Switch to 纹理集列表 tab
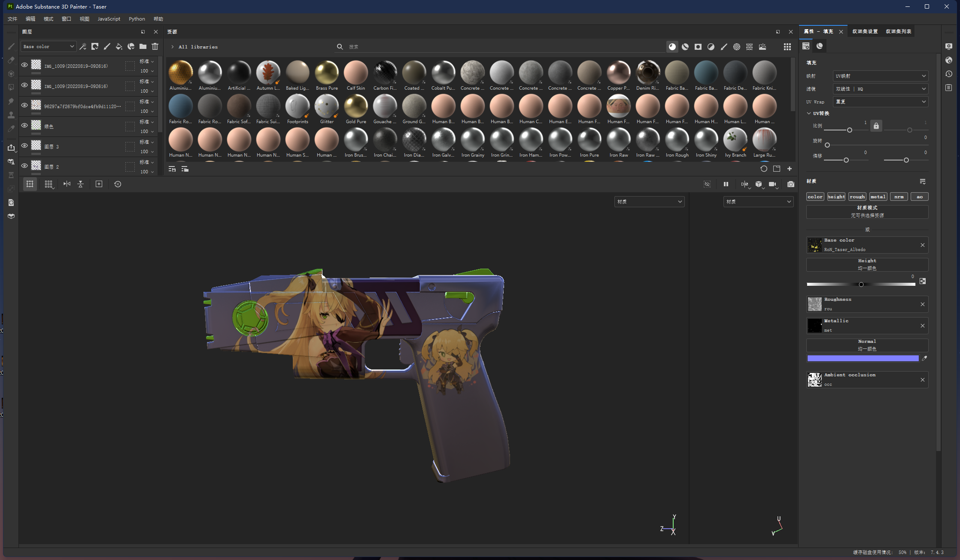This screenshot has height=560, width=960. click(898, 31)
